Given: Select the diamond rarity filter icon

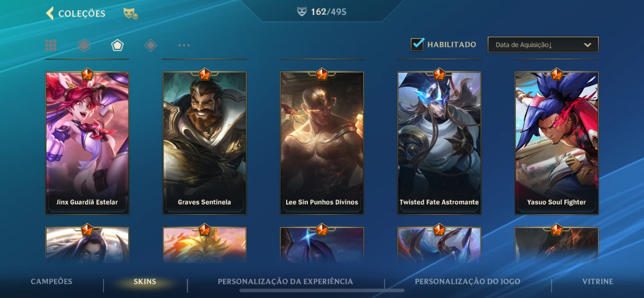Looking at the screenshot, I should 151,45.
